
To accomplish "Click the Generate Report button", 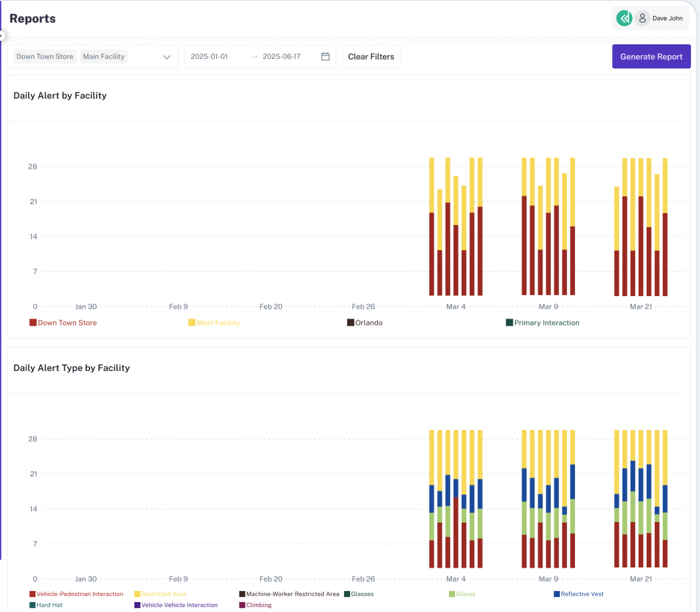I will click(651, 56).
